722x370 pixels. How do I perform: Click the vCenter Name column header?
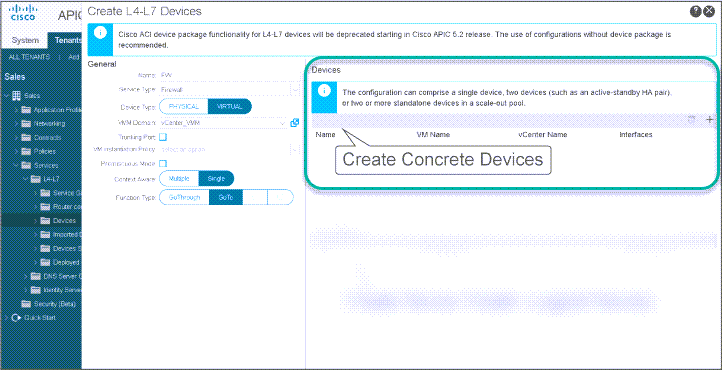(x=542, y=134)
